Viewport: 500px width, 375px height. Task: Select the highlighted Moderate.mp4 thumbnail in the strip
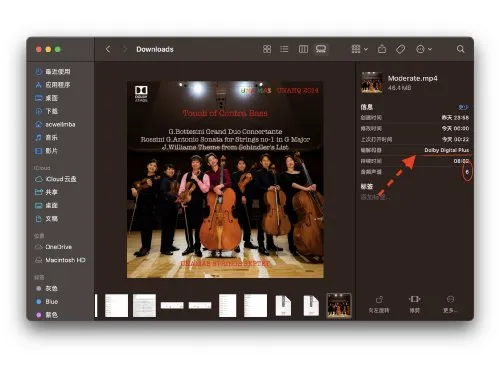(339, 305)
